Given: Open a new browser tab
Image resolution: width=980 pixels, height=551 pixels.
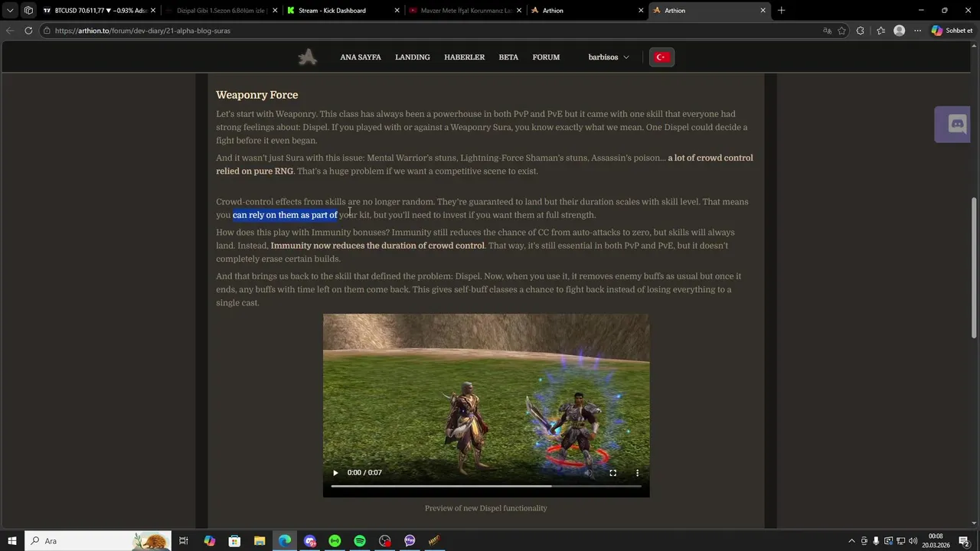Looking at the screenshot, I should (781, 11).
